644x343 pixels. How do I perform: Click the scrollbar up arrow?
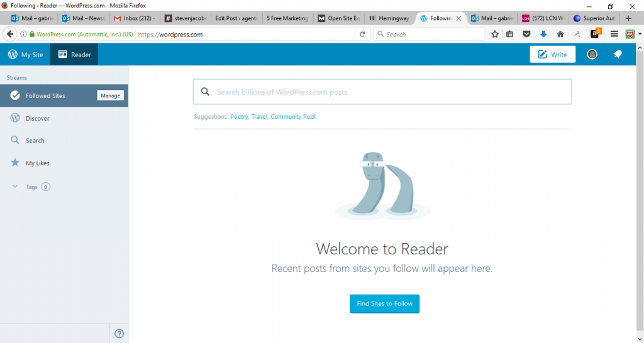[640, 47]
